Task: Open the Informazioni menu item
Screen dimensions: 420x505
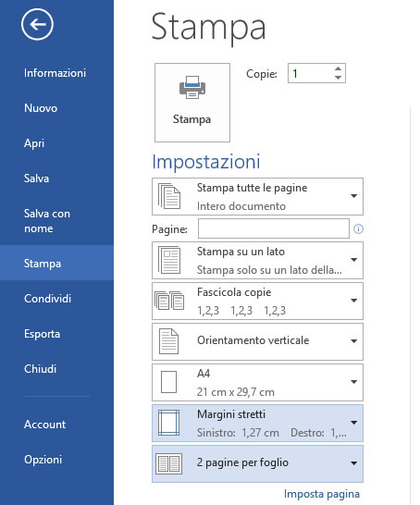Action: point(55,73)
